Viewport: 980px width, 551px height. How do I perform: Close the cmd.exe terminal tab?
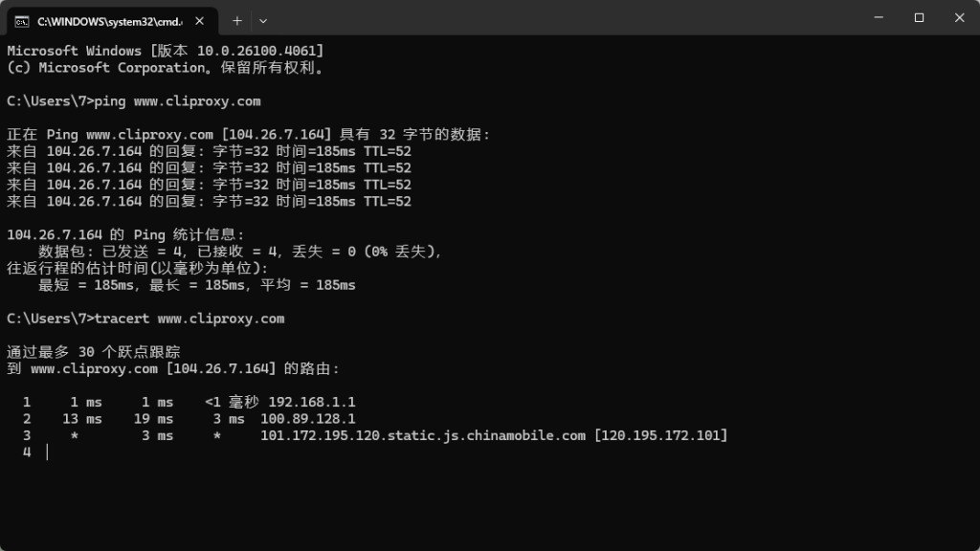pos(199,21)
